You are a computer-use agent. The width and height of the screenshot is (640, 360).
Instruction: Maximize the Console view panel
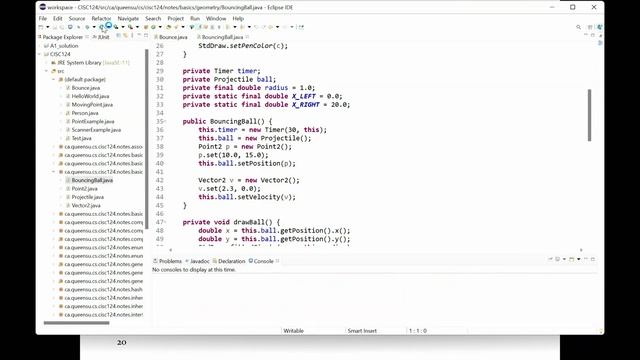593,259
